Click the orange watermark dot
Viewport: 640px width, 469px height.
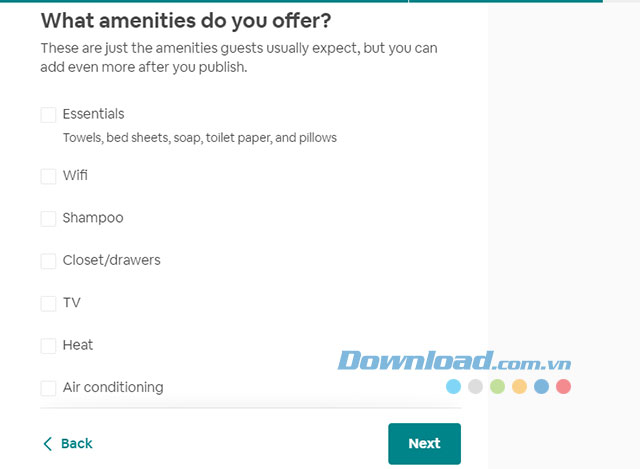(519, 386)
